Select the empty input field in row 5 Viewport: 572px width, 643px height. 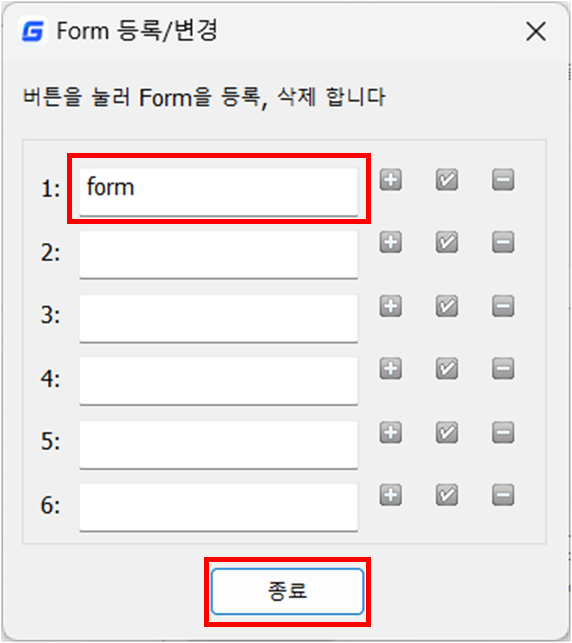(219, 445)
